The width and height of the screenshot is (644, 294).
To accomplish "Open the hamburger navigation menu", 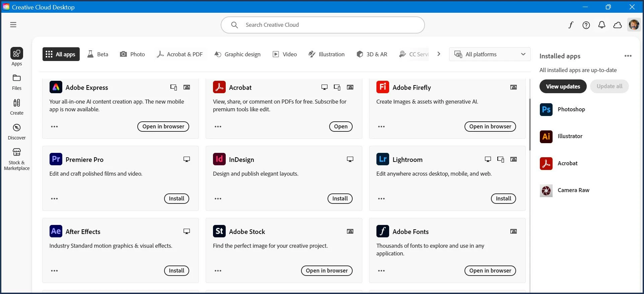I will point(13,25).
